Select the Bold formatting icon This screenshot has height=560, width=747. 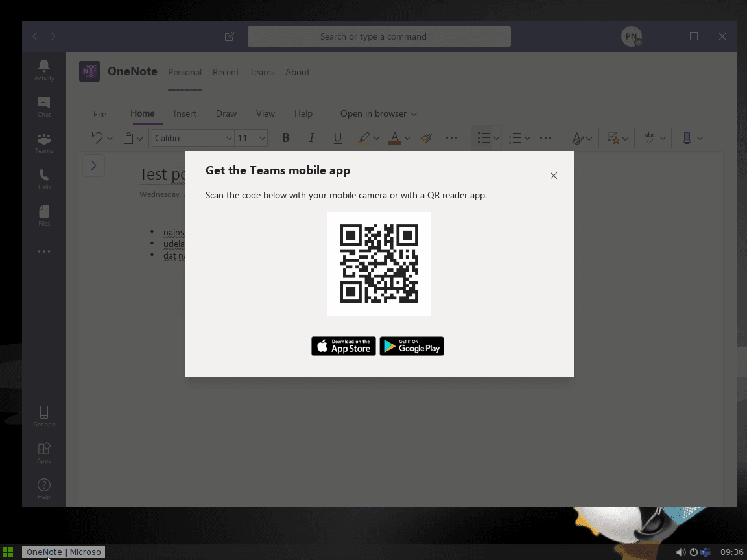coord(285,137)
